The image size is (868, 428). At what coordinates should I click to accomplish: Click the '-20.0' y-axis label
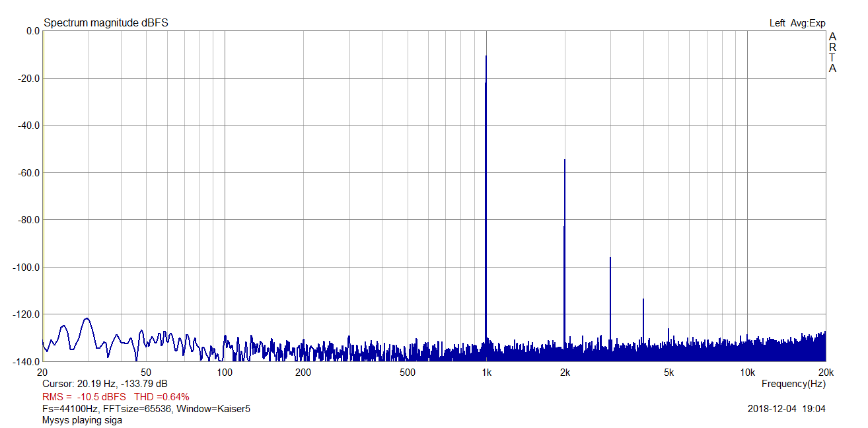click(30, 78)
